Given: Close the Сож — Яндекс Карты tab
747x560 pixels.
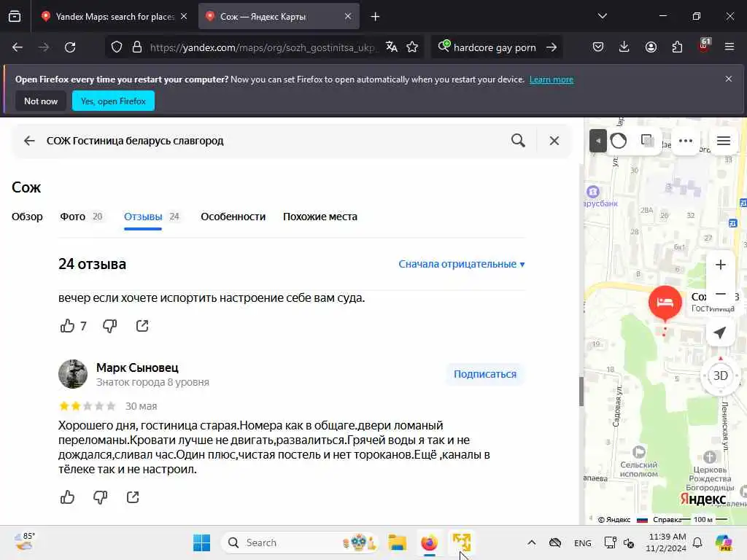Looking at the screenshot, I should tap(348, 16).
